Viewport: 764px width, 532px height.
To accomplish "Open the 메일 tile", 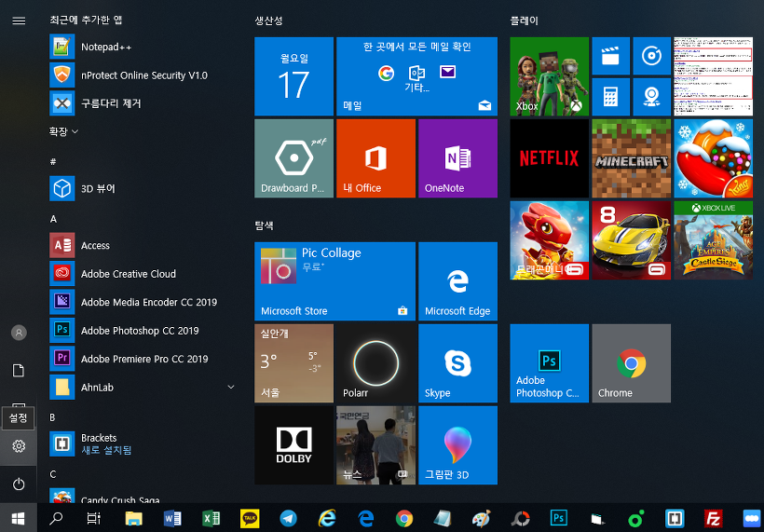I will click(416, 76).
